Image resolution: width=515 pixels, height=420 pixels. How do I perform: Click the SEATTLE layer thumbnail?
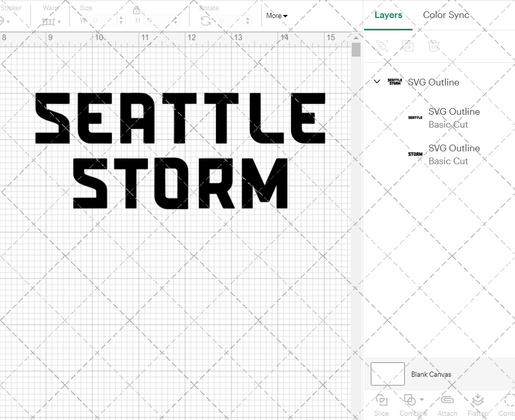(x=415, y=117)
